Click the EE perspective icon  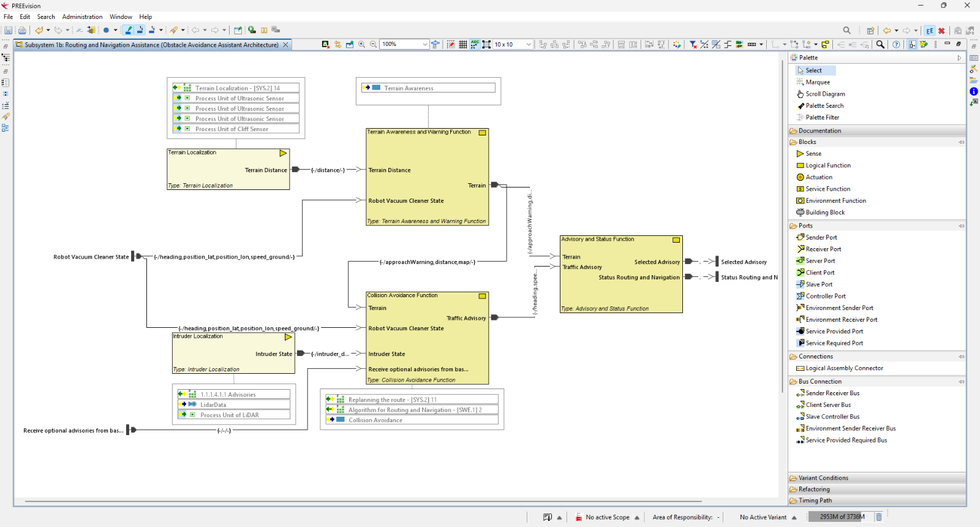coord(930,30)
